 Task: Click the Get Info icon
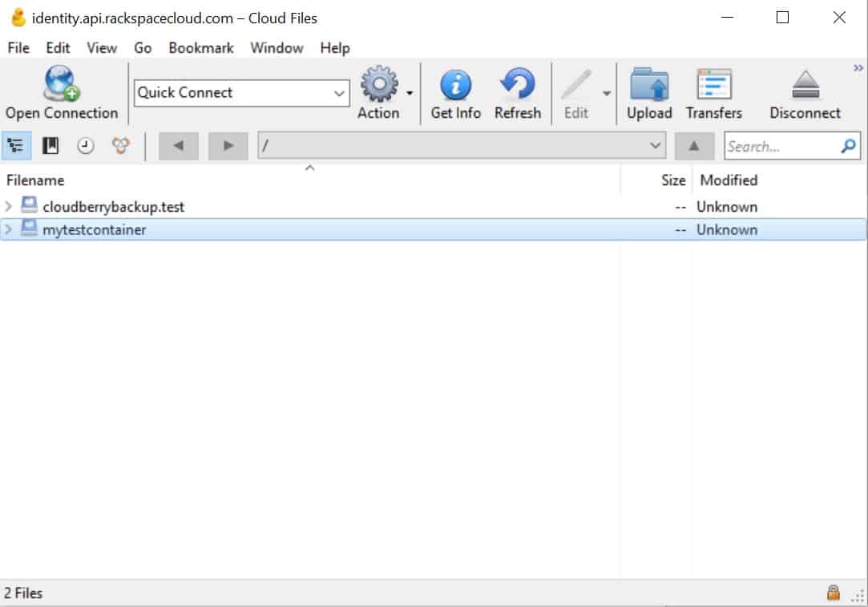[455, 85]
